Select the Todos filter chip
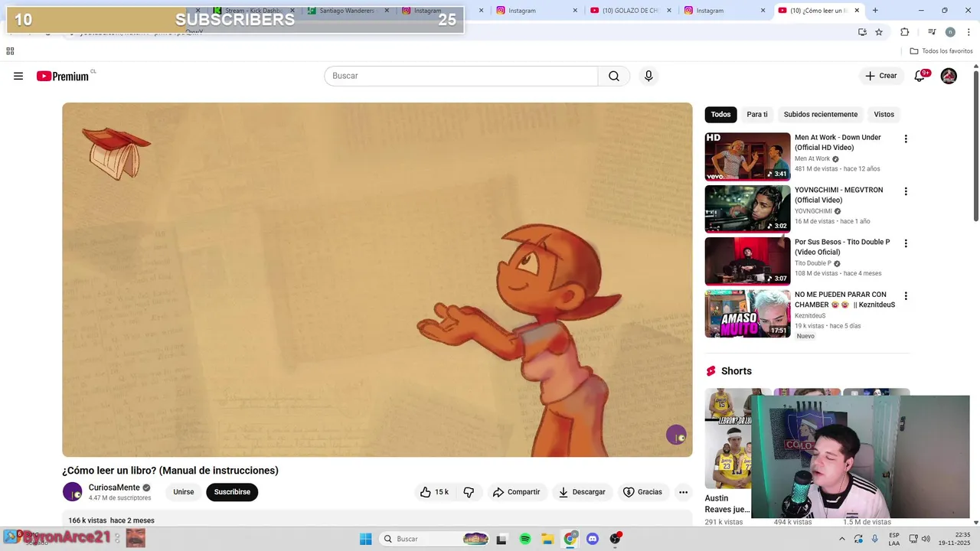This screenshot has width=980, height=551. click(x=720, y=114)
